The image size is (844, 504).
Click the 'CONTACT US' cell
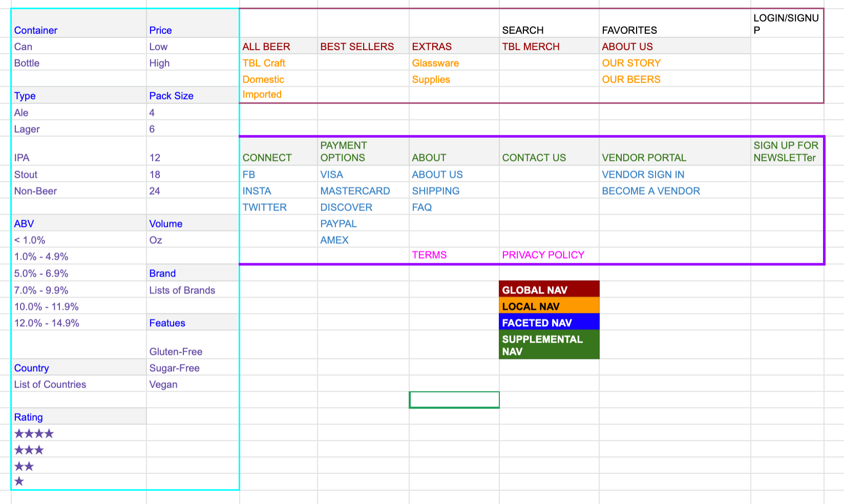(x=549, y=151)
